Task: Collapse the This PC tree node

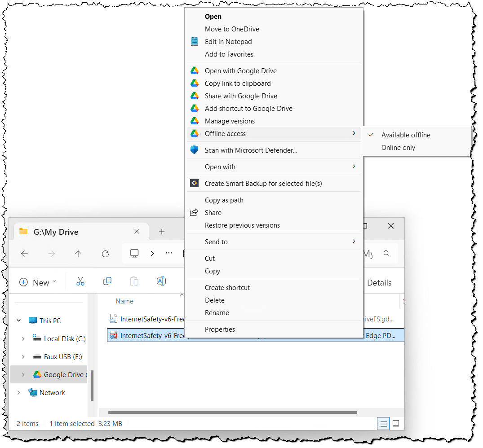Action: [19, 321]
